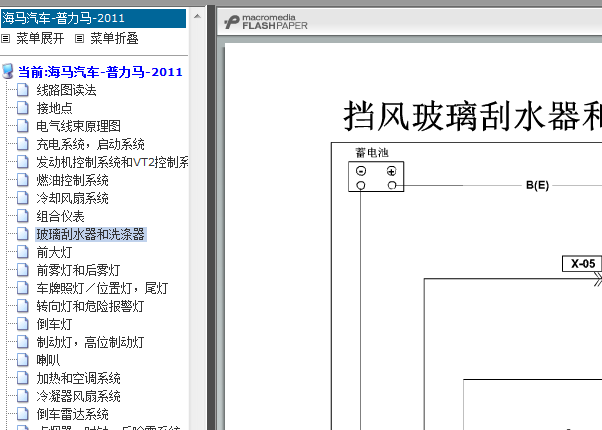Click the page icon next to 加热和空调系统
Screen dimensions: 602x430
point(23,378)
